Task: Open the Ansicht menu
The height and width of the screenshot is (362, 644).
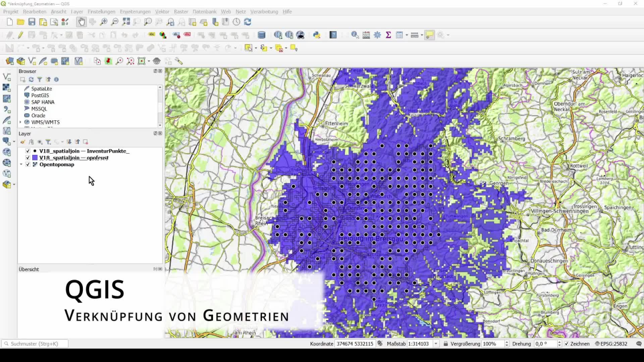Action: [x=58, y=12]
